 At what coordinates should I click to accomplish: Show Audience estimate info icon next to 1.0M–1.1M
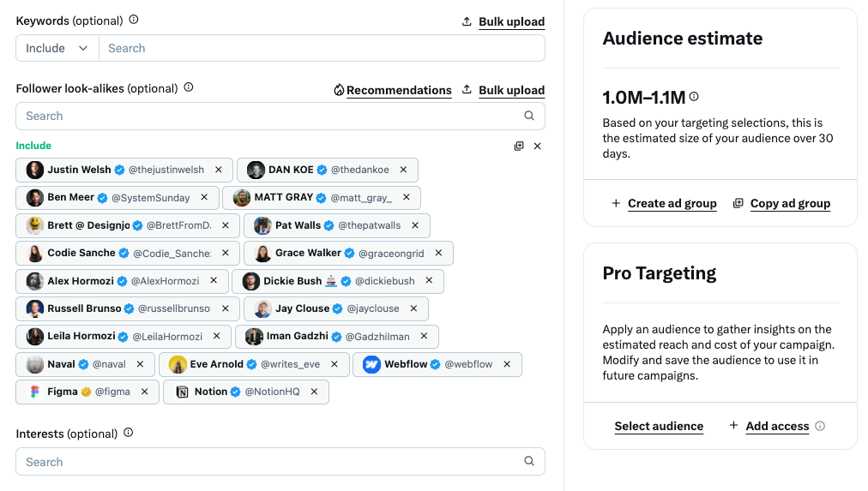[x=694, y=96]
